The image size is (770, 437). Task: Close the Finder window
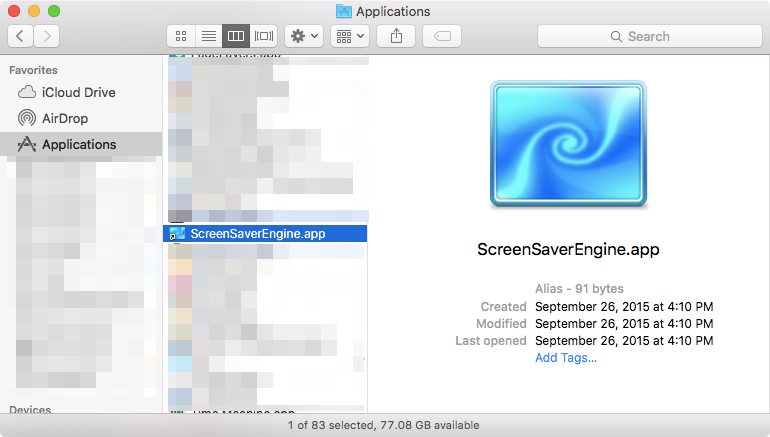pyautogui.click(x=14, y=11)
